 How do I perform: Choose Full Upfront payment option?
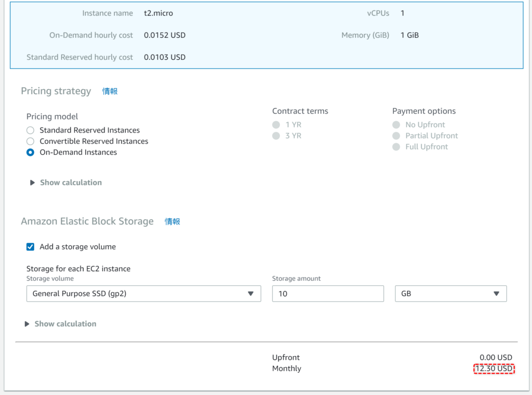[396, 147]
